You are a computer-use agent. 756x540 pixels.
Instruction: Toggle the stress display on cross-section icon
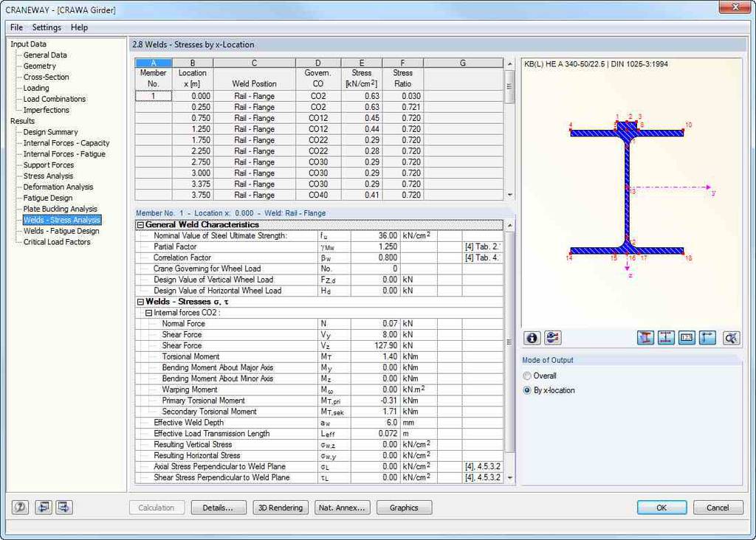(645, 338)
